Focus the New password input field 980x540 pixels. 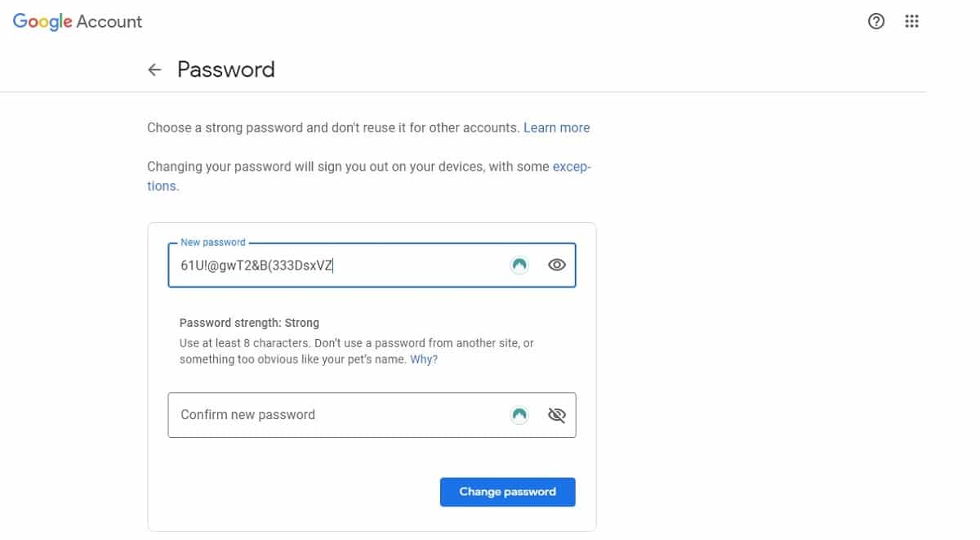335,266
